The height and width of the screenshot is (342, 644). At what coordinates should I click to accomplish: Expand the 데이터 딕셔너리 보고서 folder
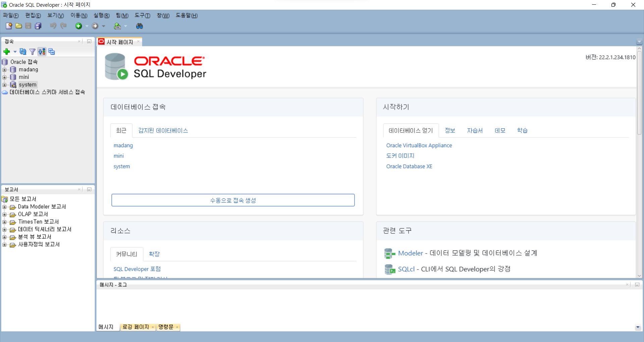[4, 230]
